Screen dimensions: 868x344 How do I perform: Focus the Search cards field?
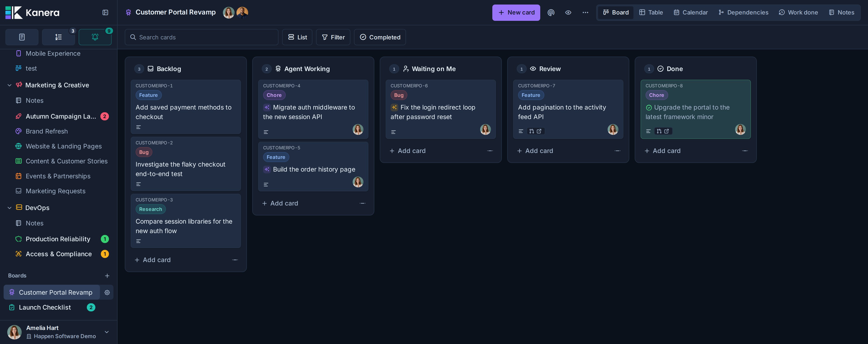[x=201, y=37]
